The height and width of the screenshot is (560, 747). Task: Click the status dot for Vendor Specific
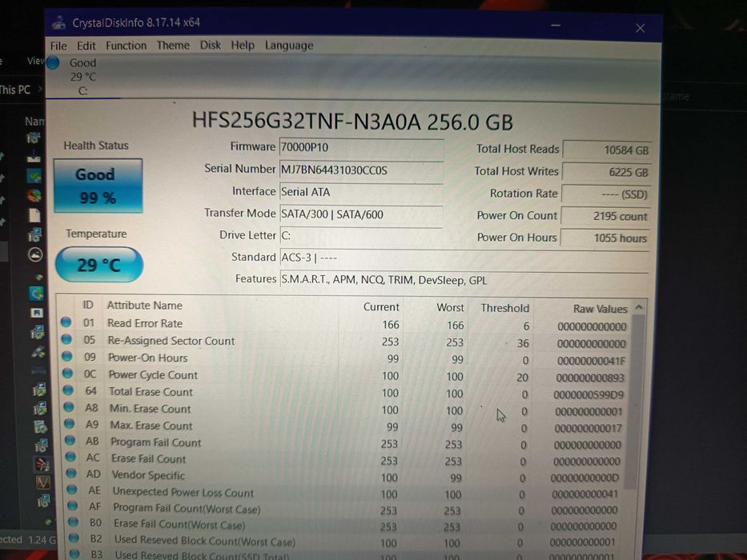[x=71, y=474]
